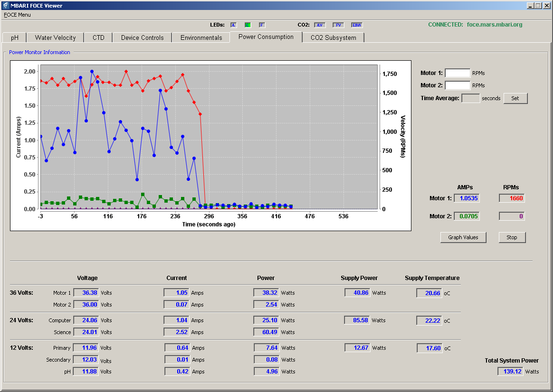This screenshot has width=553, height=392.
Task: Open the CO2 Subsystem tab
Action: [x=334, y=37]
